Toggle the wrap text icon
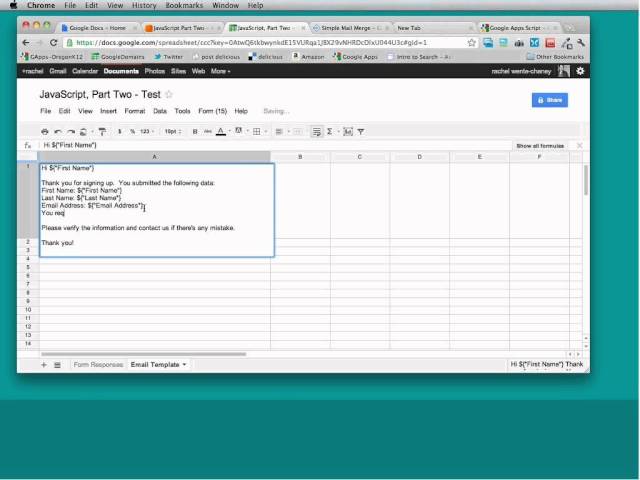The image size is (640, 480). point(317,131)
